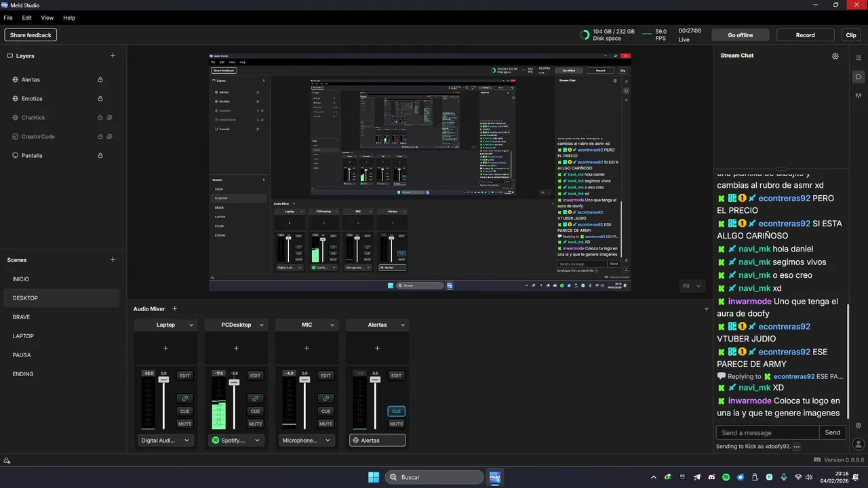This screenshot has width=868, height=488.
Task: Click the gear icon at bottom of right sidebar
Action: click(x=859, y=425)
